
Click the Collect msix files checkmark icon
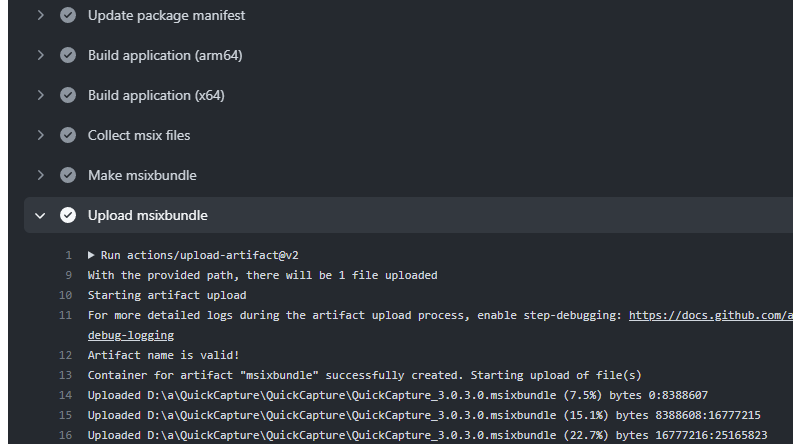68,135
